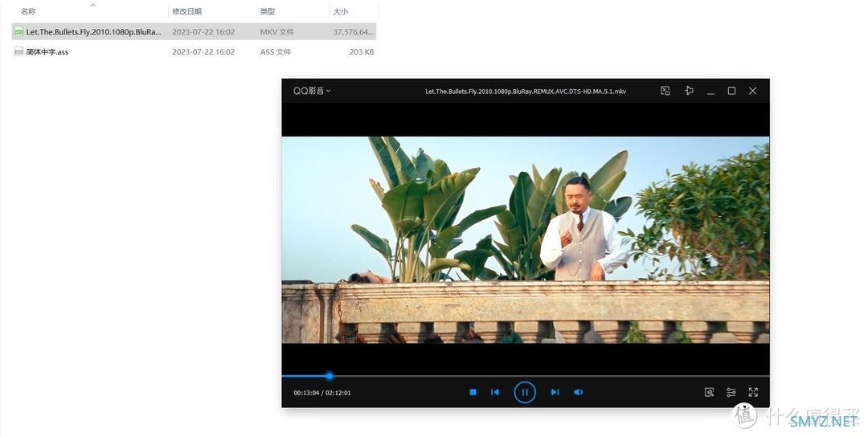Image resolution: width=868 pixels, height=437 pixels.
Task: Select the Let.The.Bullets.Fly MKV file
Action: pos(194,31)
